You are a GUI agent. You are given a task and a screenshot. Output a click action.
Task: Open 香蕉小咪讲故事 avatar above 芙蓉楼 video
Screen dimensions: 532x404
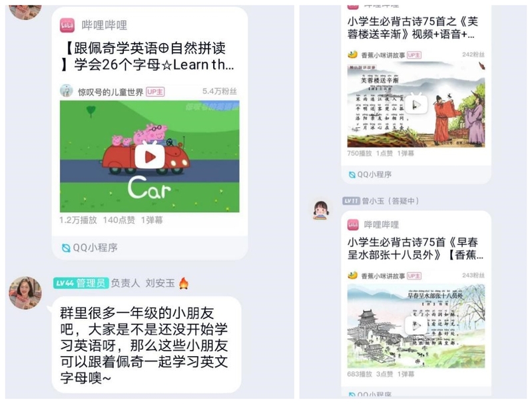(x=352, y=55)
